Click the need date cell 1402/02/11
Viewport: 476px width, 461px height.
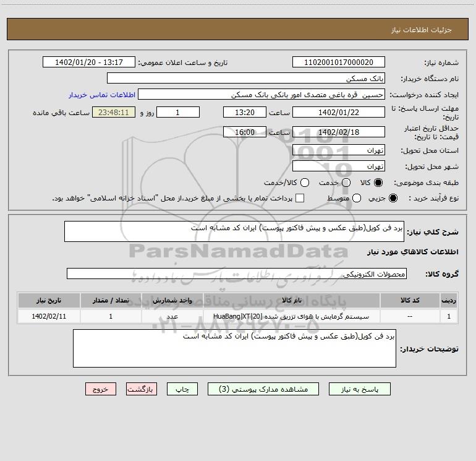[49, 316]
